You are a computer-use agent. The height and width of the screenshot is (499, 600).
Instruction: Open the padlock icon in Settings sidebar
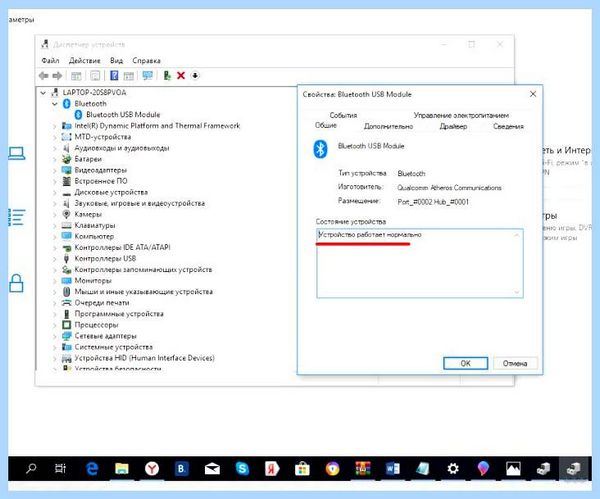click(16, 283)
